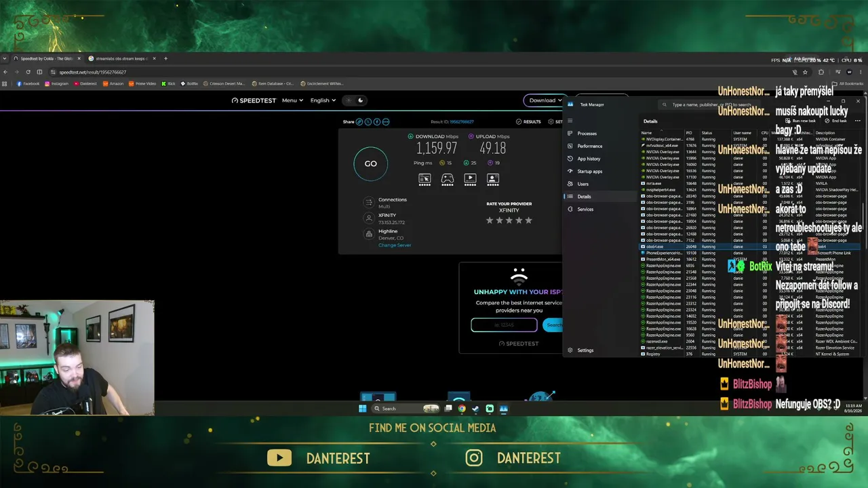Switch to the streamlabs obs stream browser tab
This screenshot has width=868, height=488.
121,59
